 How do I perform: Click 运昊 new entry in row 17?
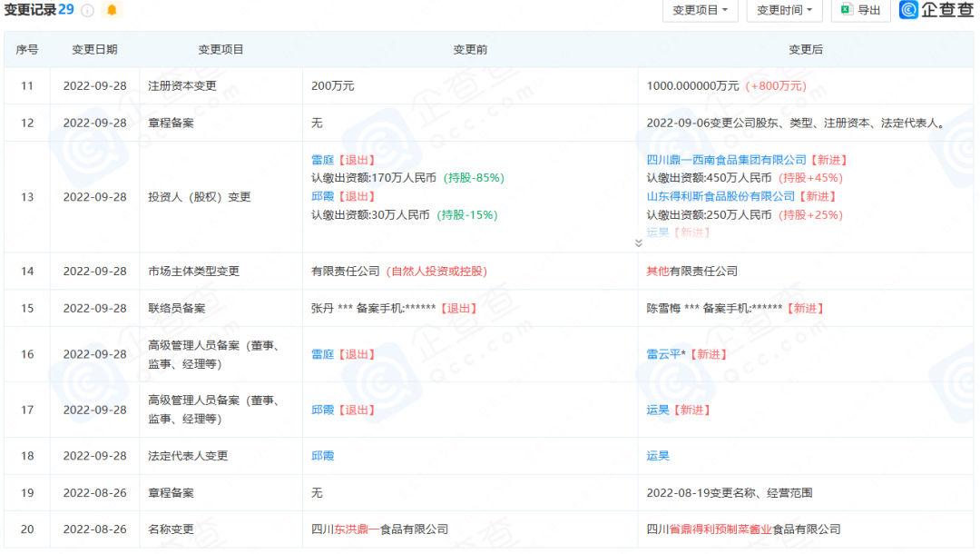coord(659,409)
